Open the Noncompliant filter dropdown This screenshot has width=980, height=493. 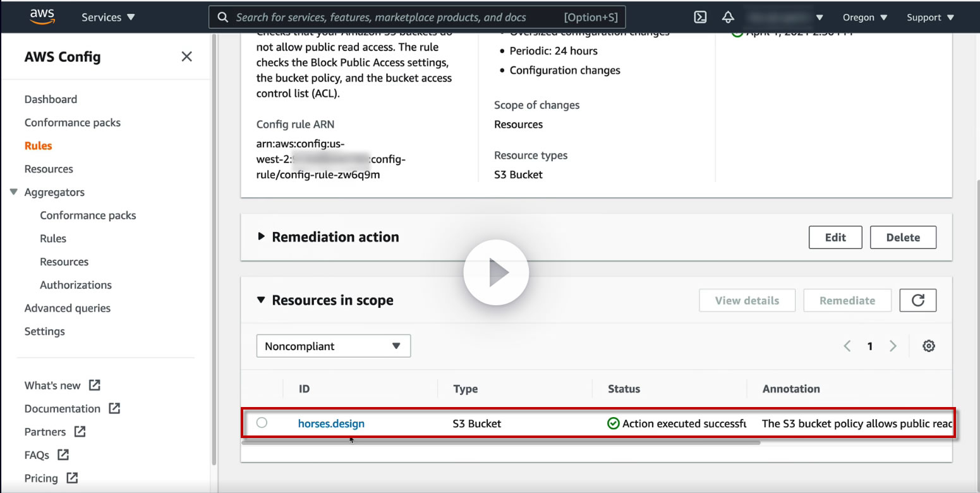(333, 346)
